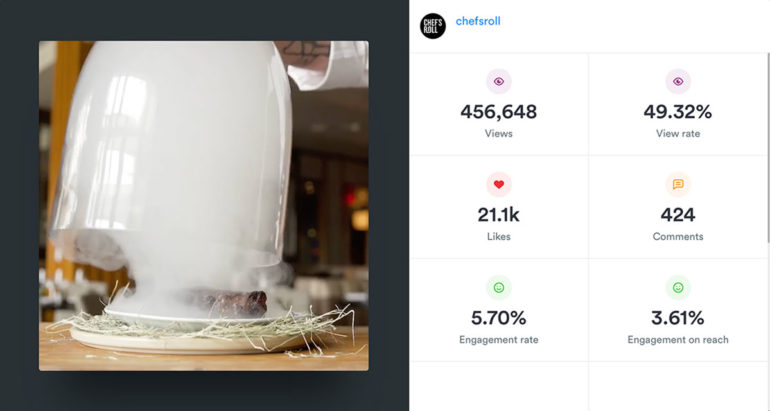Click the eye icon above View rate
This screenshot has height=411, width=770.
click(678, 82)
